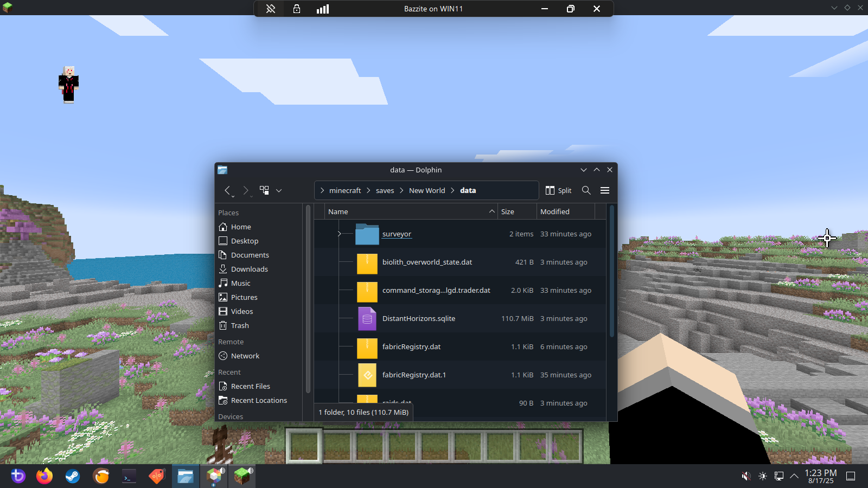Open Recent Files in Places panel
This screenshot has height=488, width=868.
259,386
